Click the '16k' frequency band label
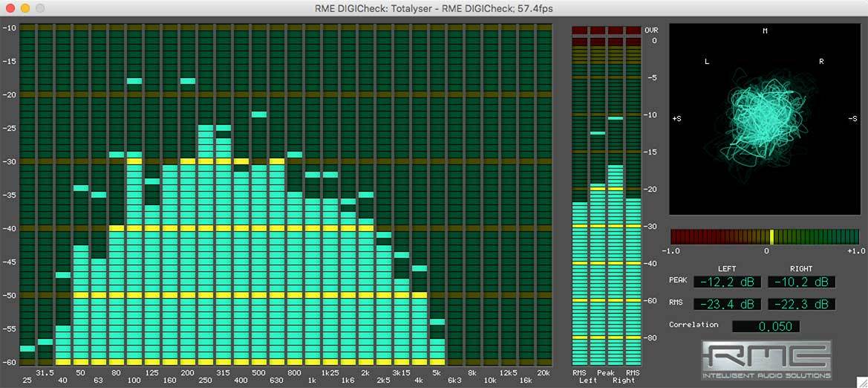The height and width of the screenshot is (388, 868). click(x=526, y=381)
